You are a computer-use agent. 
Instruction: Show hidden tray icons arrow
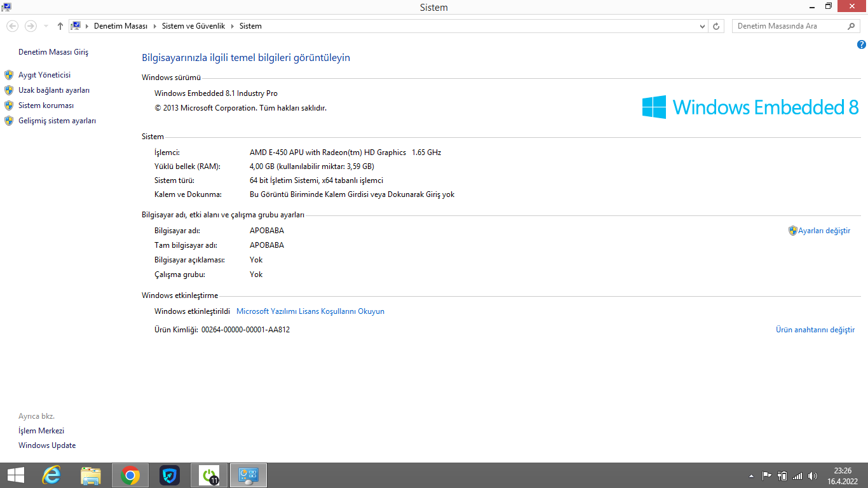click(x=752, y=475)
